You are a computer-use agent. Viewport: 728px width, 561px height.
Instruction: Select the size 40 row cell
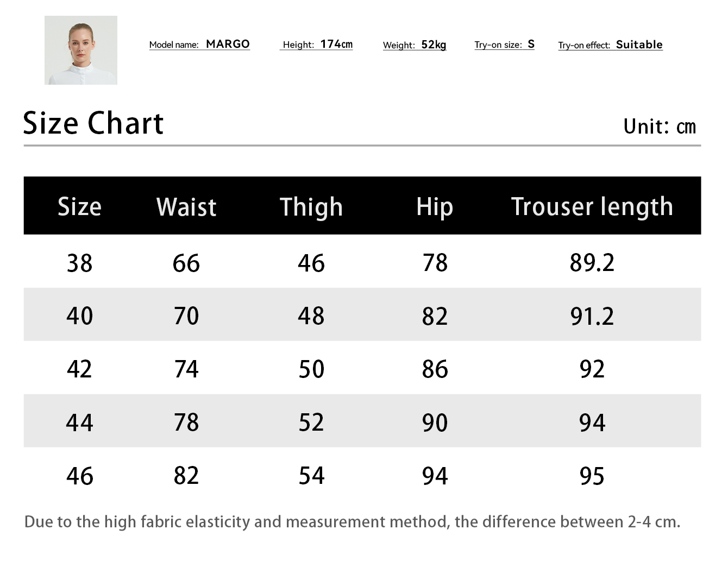tap(79, 316)
